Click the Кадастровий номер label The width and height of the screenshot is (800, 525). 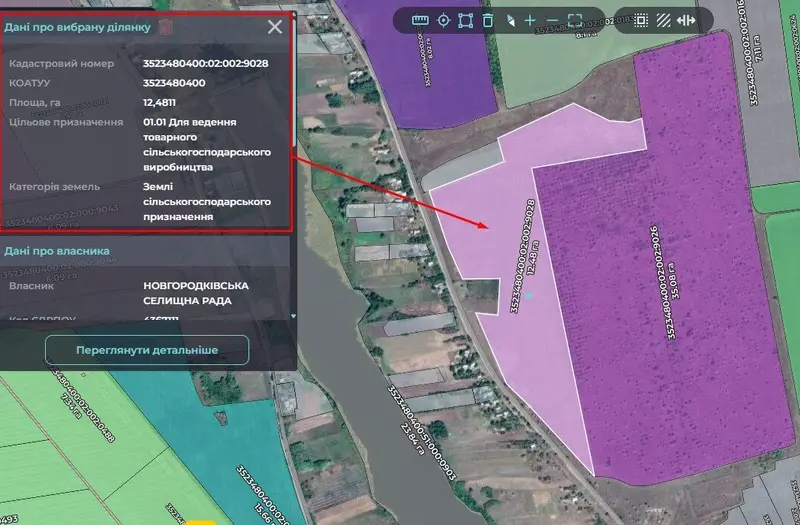(62, 64)
